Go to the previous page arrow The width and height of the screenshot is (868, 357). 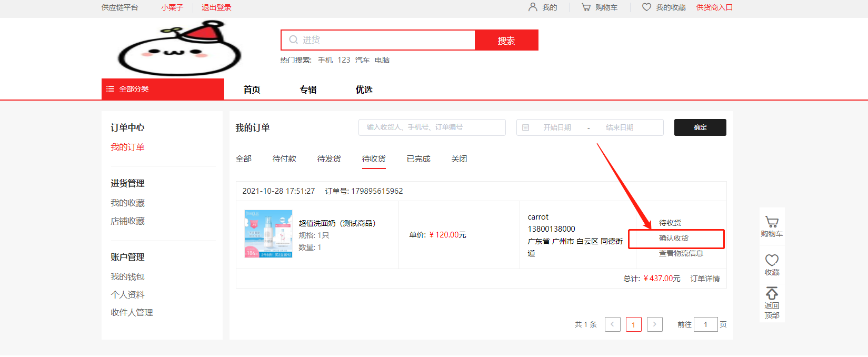pos(612,324)
